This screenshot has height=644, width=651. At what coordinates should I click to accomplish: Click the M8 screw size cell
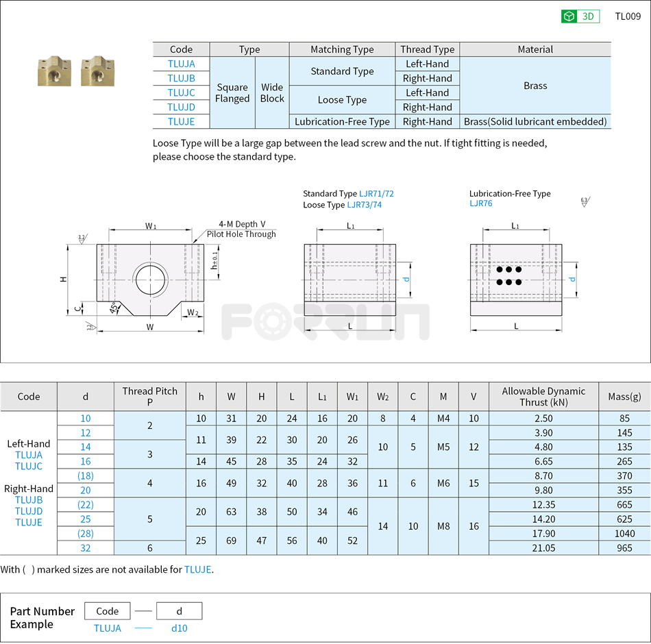point(443,526)
